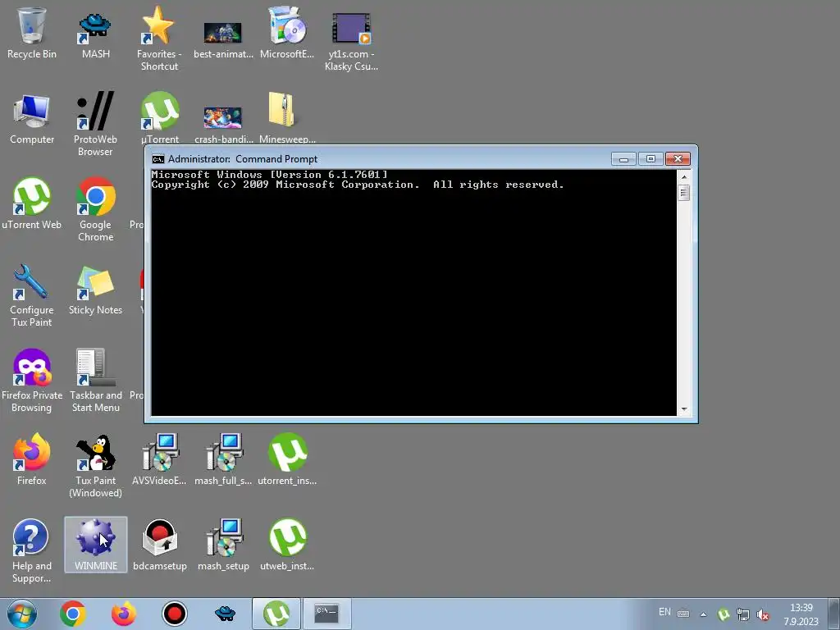This screenshot has height=630, width=840.
Task: Switch to the uTorrent taskbar button
Action: tap(276, 614)
